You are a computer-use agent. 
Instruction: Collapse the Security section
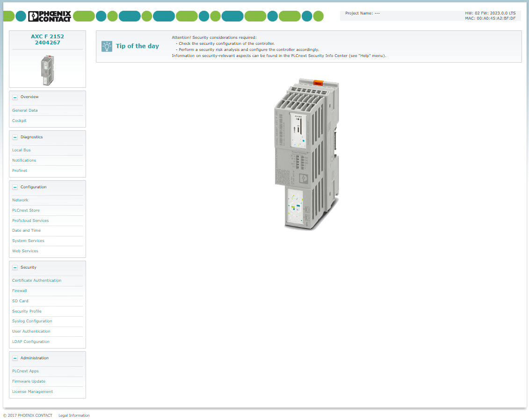pyautogui.click(x=15, y=268)
